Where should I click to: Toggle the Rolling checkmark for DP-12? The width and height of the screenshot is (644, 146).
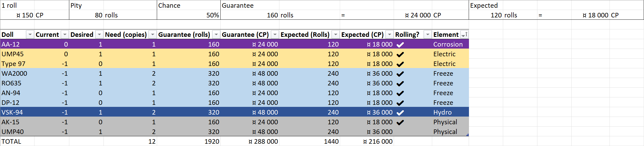400,103
